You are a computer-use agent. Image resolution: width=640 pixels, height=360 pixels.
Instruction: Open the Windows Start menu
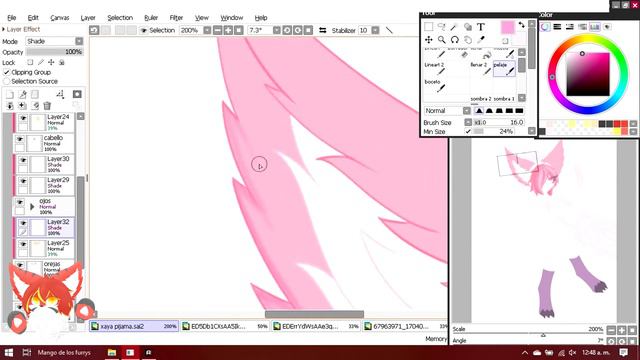tap(9, 352)
